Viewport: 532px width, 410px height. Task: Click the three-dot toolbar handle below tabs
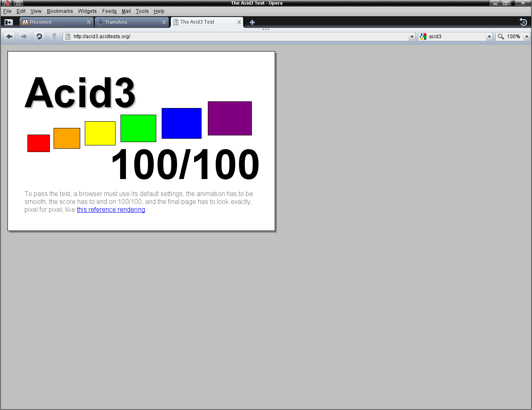pyautogui.click(x=266, y=29)
